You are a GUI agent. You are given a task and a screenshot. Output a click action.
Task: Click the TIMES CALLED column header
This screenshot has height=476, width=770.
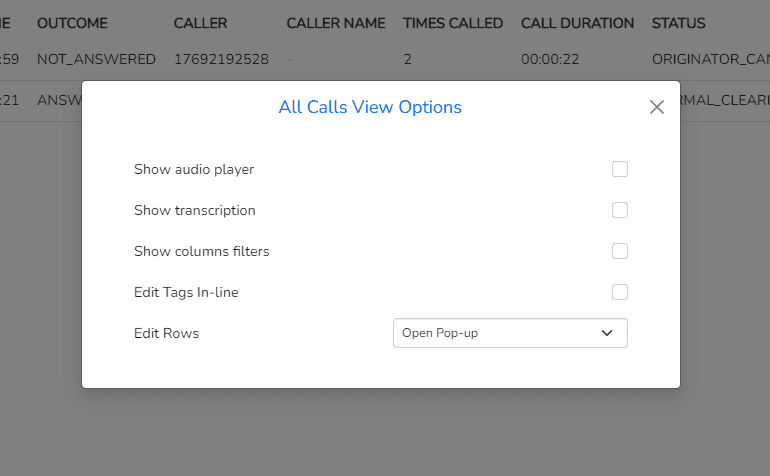(453, 23)
